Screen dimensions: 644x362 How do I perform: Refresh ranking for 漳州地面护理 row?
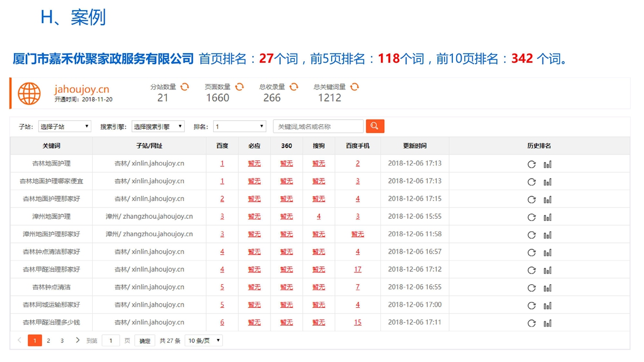[531, 217]
